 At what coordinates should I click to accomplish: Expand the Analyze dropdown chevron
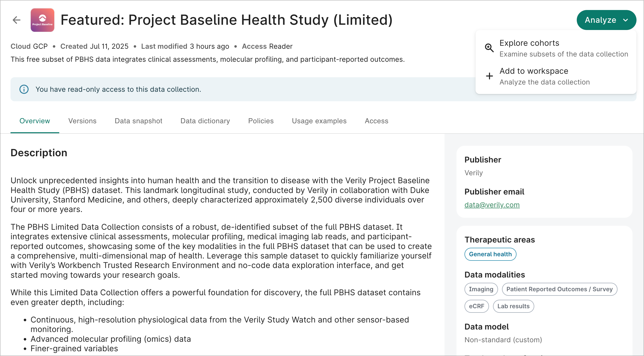tap(625, 20)
